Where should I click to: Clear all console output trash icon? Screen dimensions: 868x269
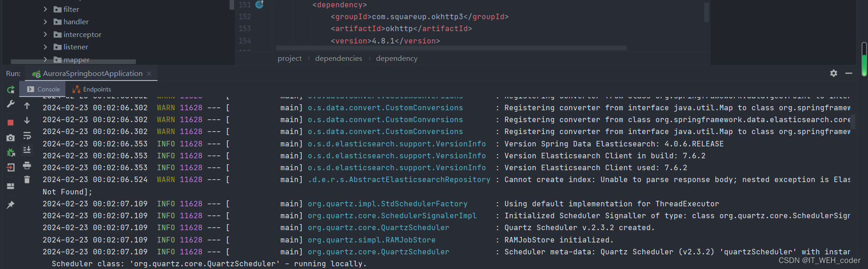[x=27, y=180]
